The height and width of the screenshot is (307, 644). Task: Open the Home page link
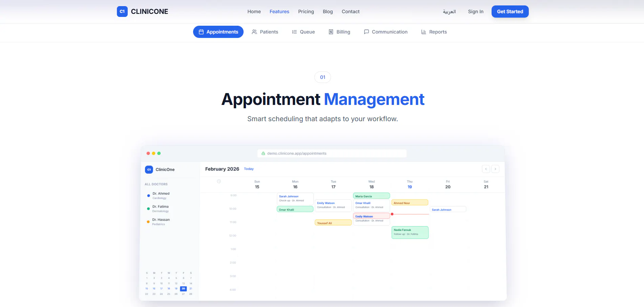point(254,12)
